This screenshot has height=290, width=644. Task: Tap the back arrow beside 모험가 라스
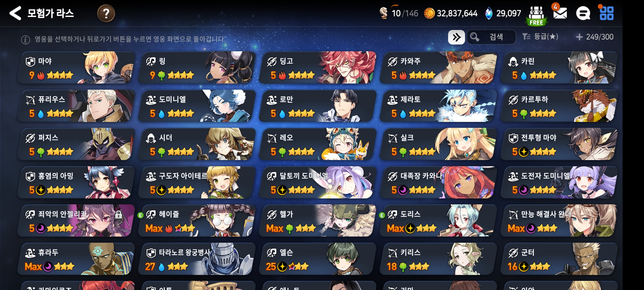[15, 13]
